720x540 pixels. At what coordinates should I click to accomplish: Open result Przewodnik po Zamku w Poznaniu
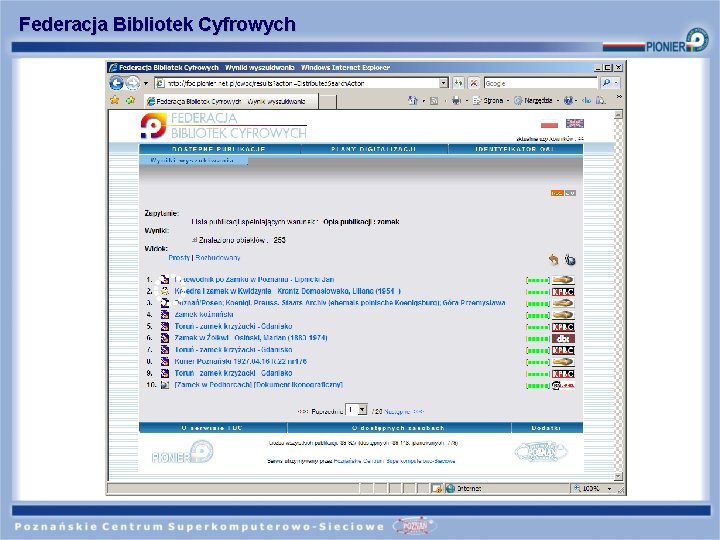coord(254,279)
